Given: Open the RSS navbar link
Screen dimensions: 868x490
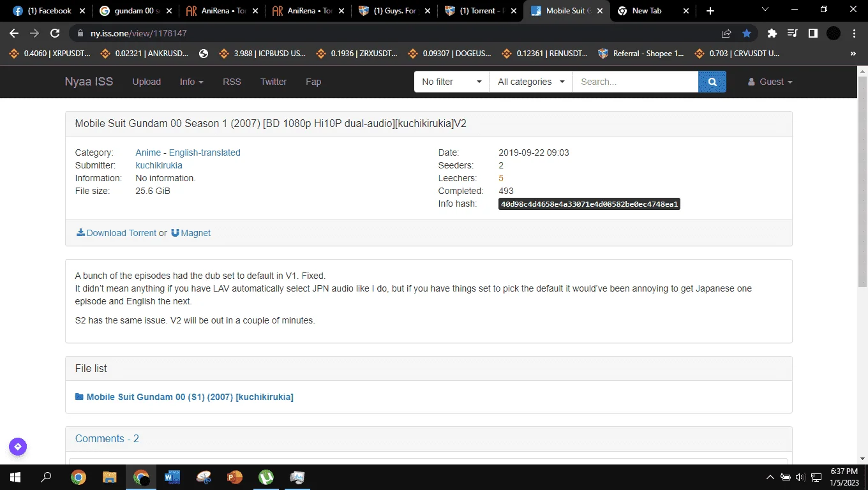Looking at the screenshot, I should pyautogui.click(x=232, y=82).
